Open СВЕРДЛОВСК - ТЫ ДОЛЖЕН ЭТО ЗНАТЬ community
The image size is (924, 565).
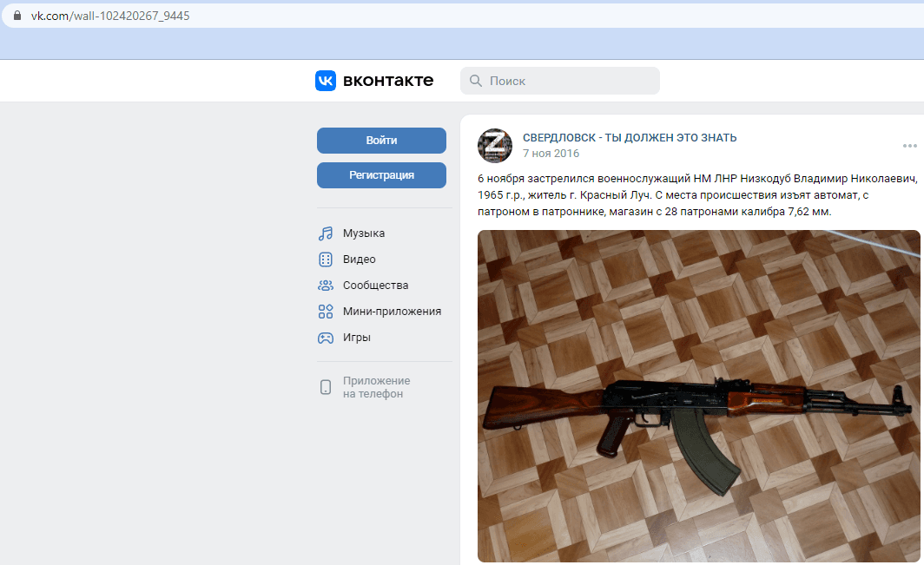[630, 138]
